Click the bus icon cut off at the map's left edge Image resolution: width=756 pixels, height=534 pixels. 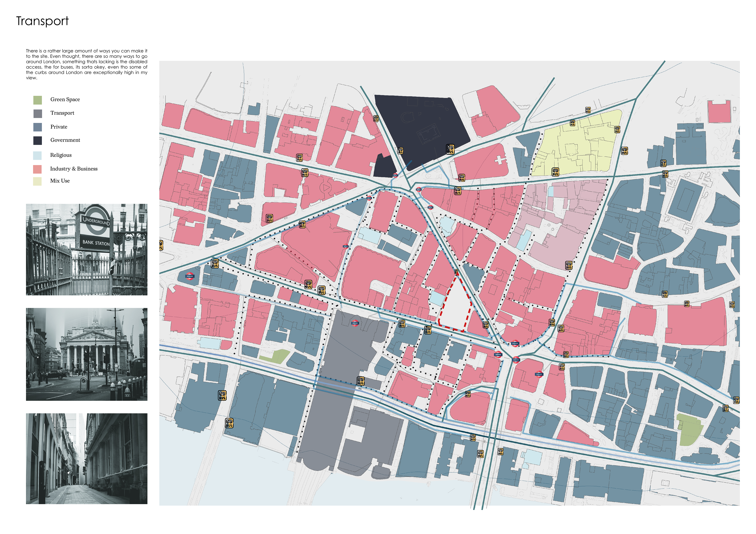tap(161, 245)
